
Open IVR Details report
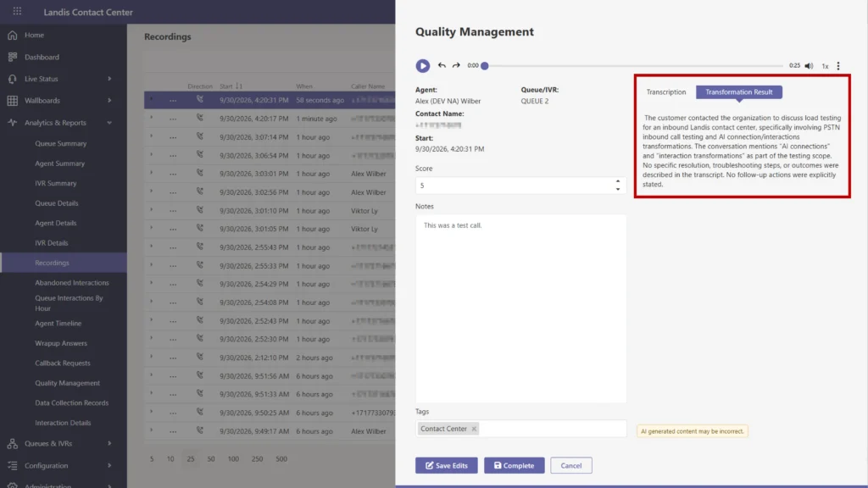click(52, 243)
